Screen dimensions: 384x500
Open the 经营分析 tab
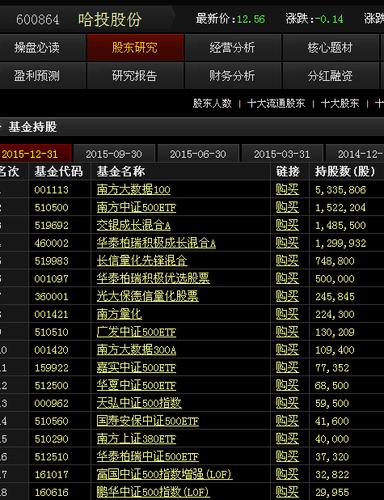click(232, 48)
